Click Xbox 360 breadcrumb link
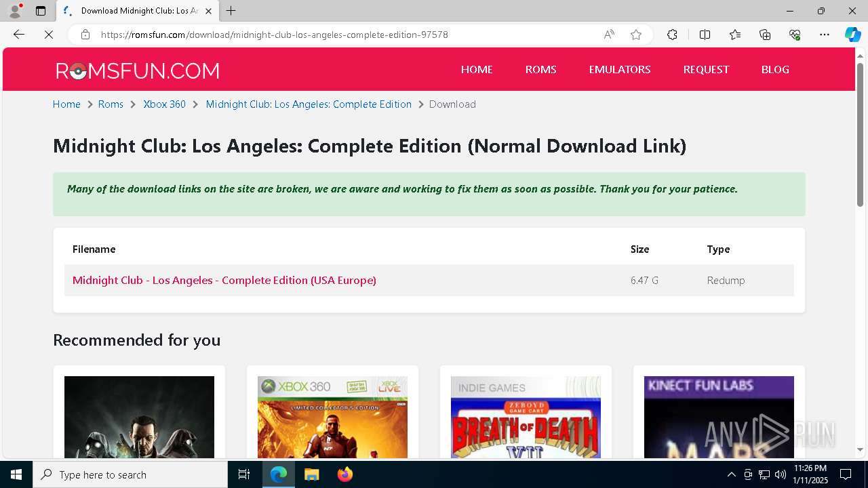Image resolution: width=868 pixels, height=488 pixels. click(x=164, y=104)
